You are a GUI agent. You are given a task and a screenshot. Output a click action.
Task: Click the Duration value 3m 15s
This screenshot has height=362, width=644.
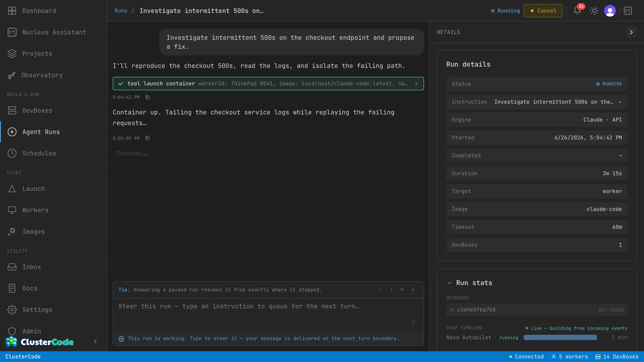pyautogui.click(x=612, y=173)
